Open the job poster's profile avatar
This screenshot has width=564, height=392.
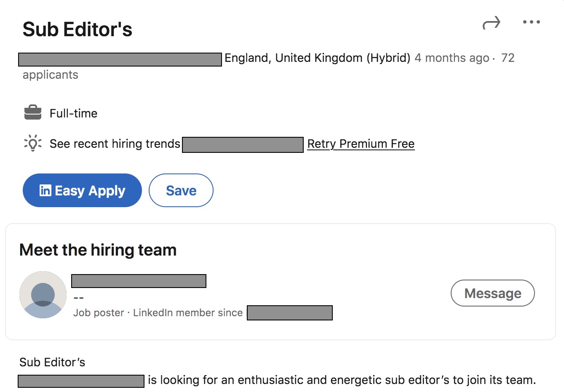43,295
